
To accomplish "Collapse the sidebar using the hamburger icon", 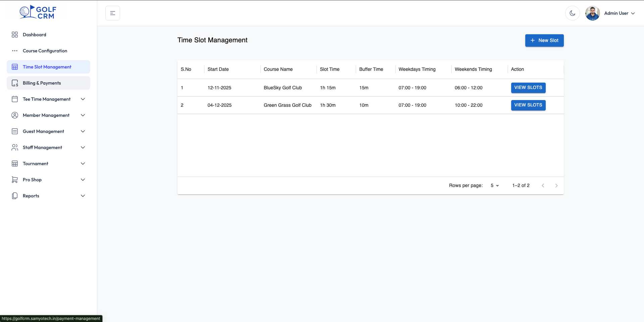I will (x=112, y=13).
